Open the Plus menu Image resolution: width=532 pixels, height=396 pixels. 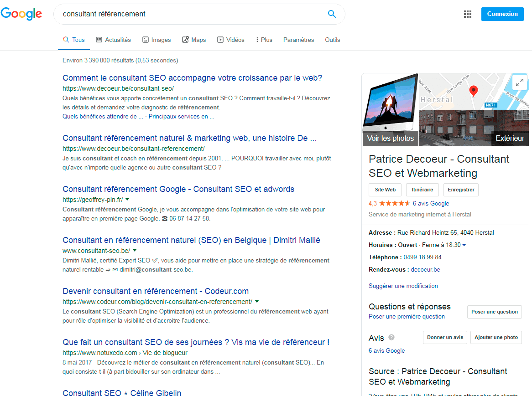264,40
